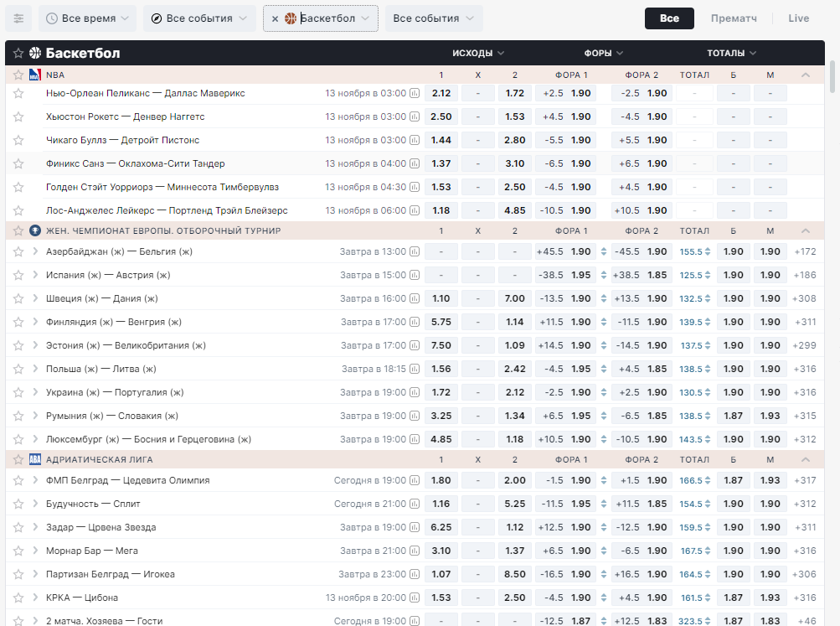Open statistics icon for Задар — Црвена Звезда
The height and width of the screenshot is (626, 840).
[415, 527]
